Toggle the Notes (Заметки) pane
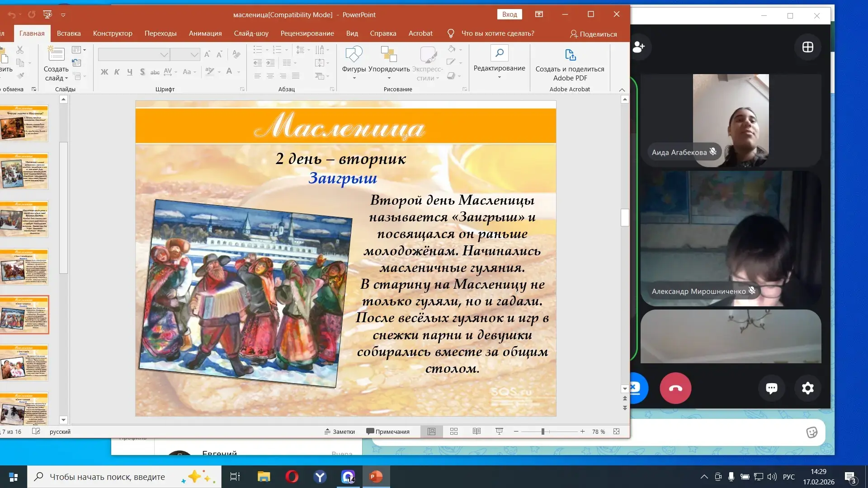The width and height of the screenshot is (868, 488). pos(340,432)
